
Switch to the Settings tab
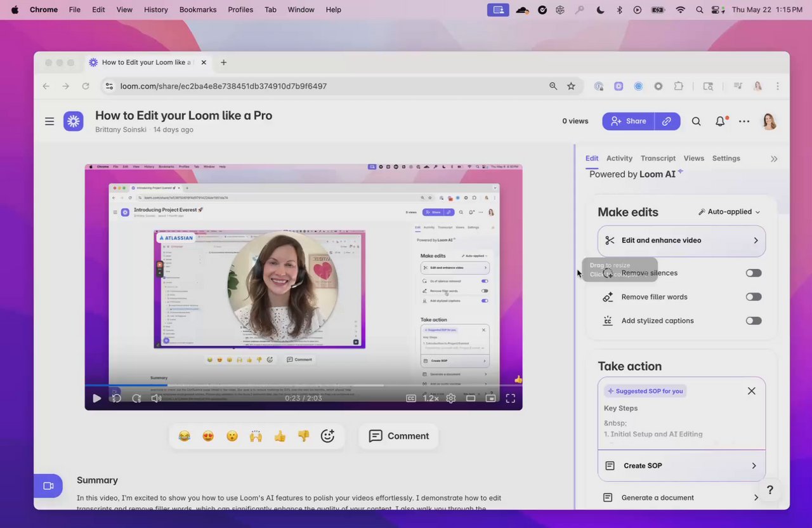coord(726,159)
